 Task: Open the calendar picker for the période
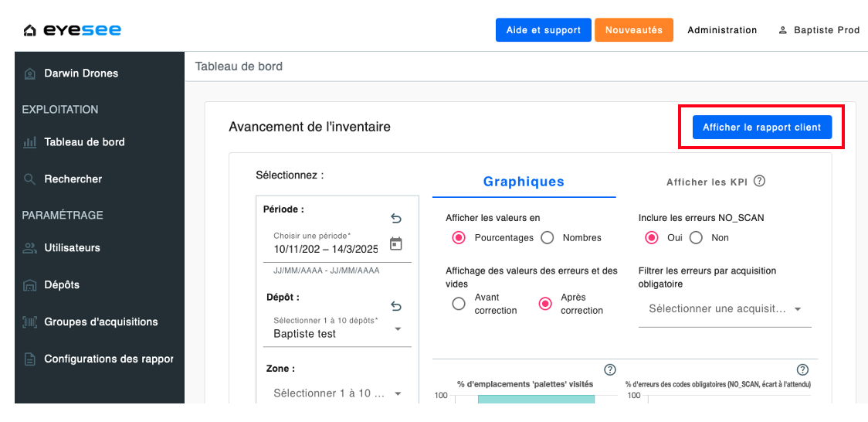tap(396, 243)
